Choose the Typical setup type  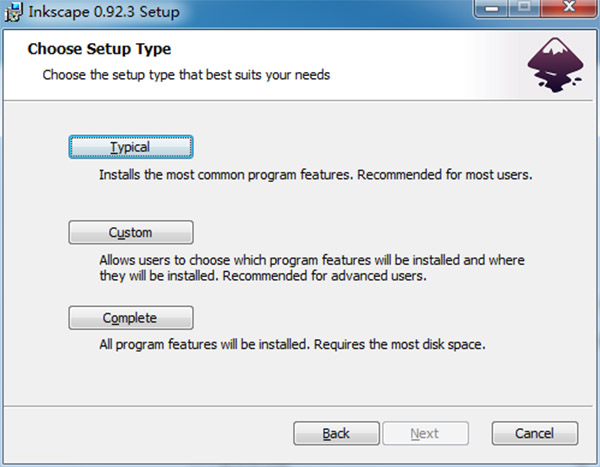point(131,147)
